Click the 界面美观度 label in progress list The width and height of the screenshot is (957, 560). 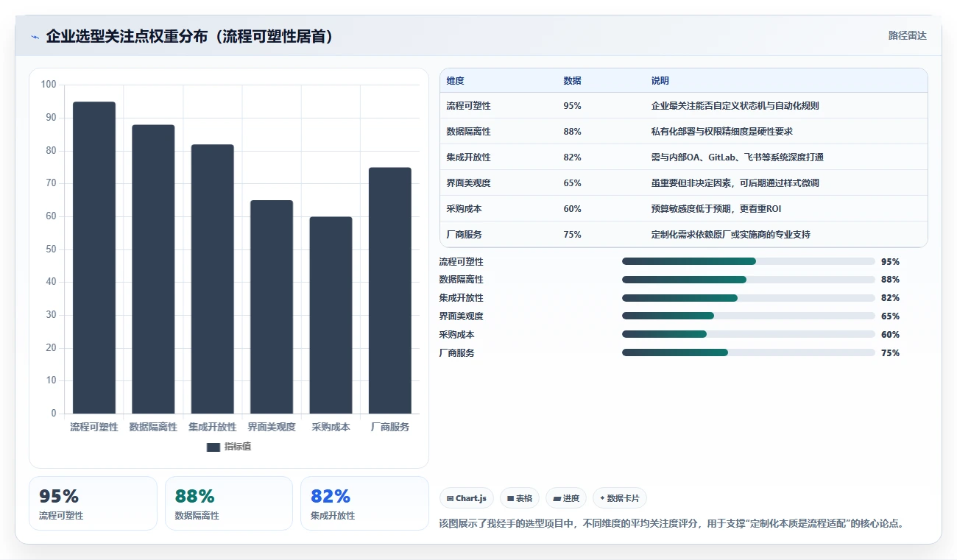[x=461, y=316]
